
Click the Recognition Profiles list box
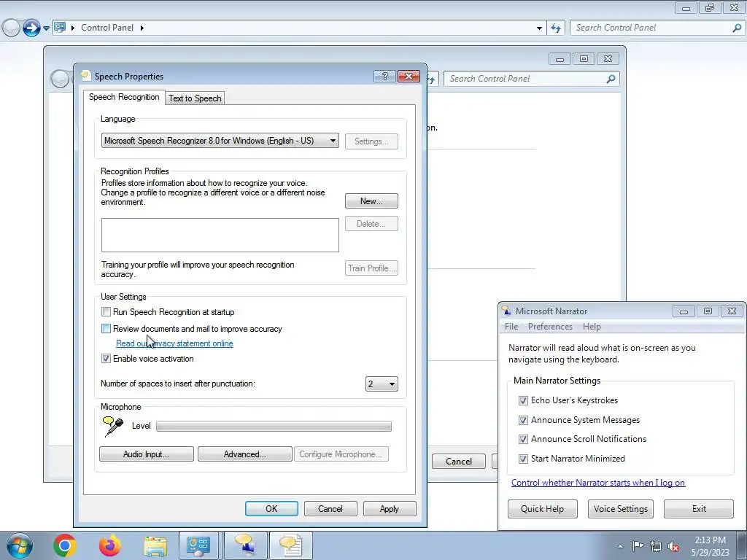pos(220,236)
